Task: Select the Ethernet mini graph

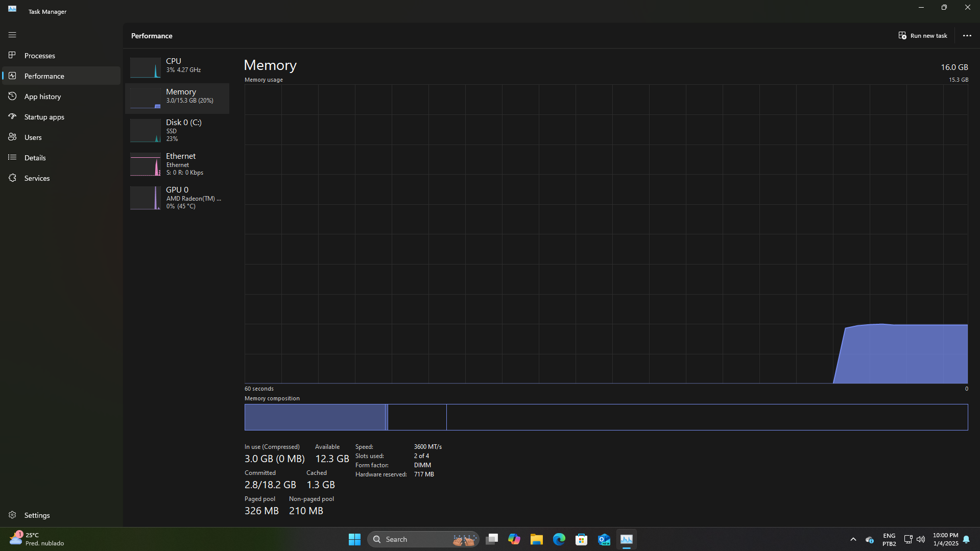Action: [146, 164]
